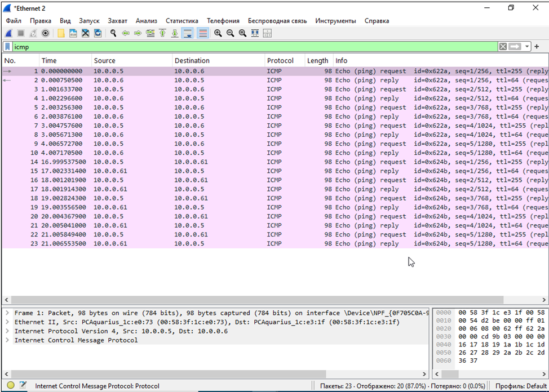
Task: Sort packets by the Length column
Action: tap(318, 61)
